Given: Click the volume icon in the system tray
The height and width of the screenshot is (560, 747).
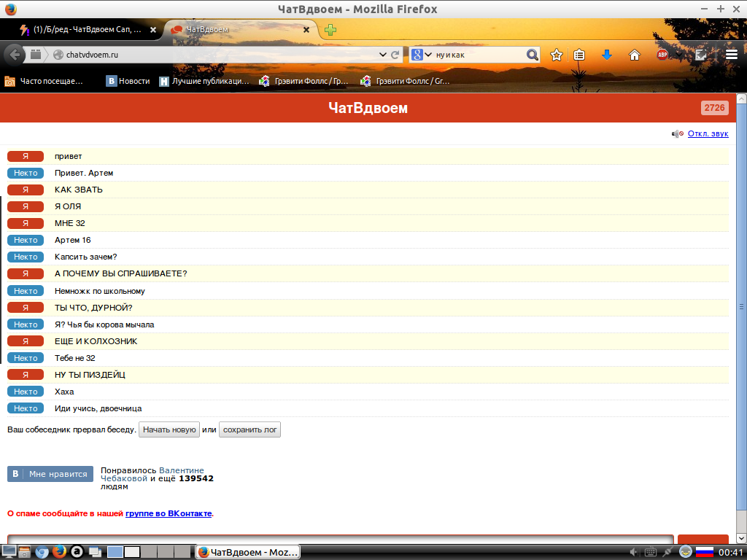Looking at the screenshot, I should (634, 553).
